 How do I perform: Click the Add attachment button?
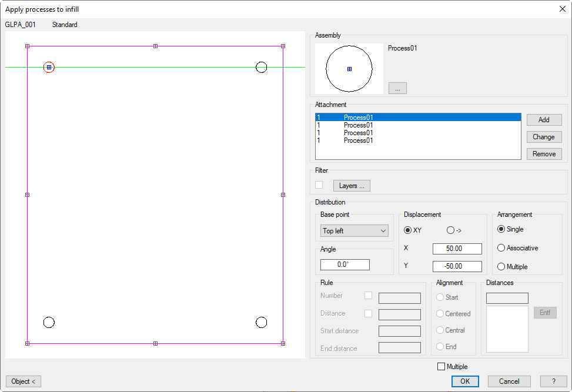click(x=544, y=120)
